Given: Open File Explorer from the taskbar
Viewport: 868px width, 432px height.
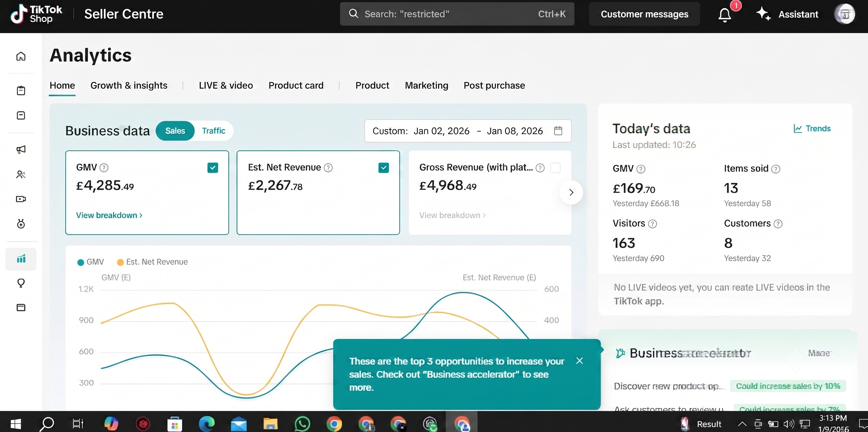Looking at the screenshot, I should pyautogui.click(x=270, y=424).
